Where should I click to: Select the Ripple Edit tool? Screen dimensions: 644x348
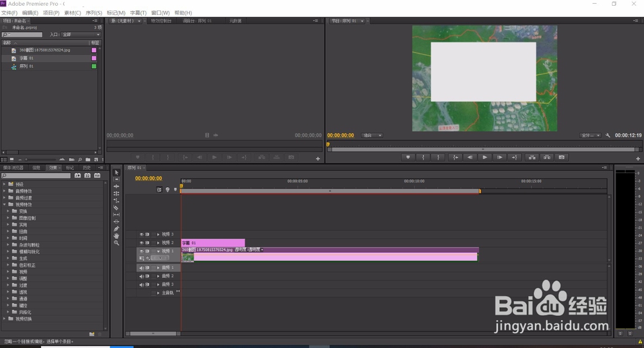coord(117,187)
